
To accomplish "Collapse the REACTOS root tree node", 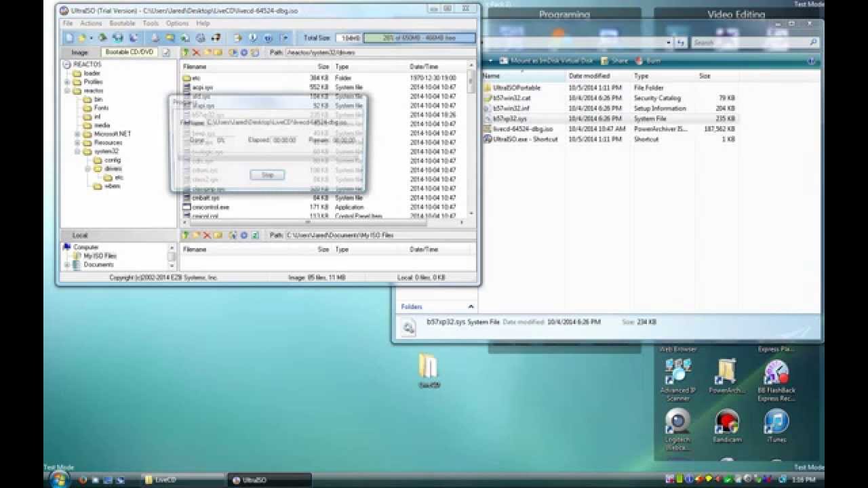I will pyautogui.click(x=67, y=65).
